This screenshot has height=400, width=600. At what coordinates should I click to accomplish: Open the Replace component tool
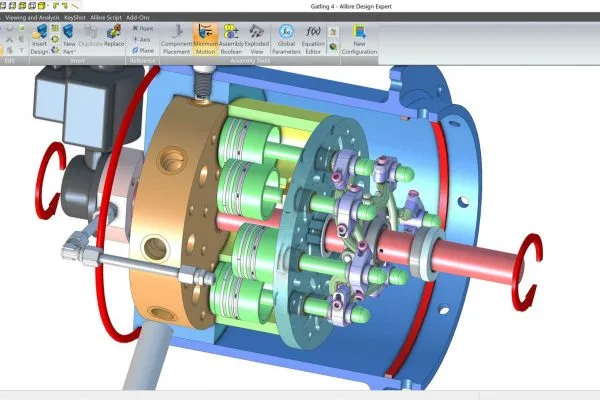tap(114, 37)
